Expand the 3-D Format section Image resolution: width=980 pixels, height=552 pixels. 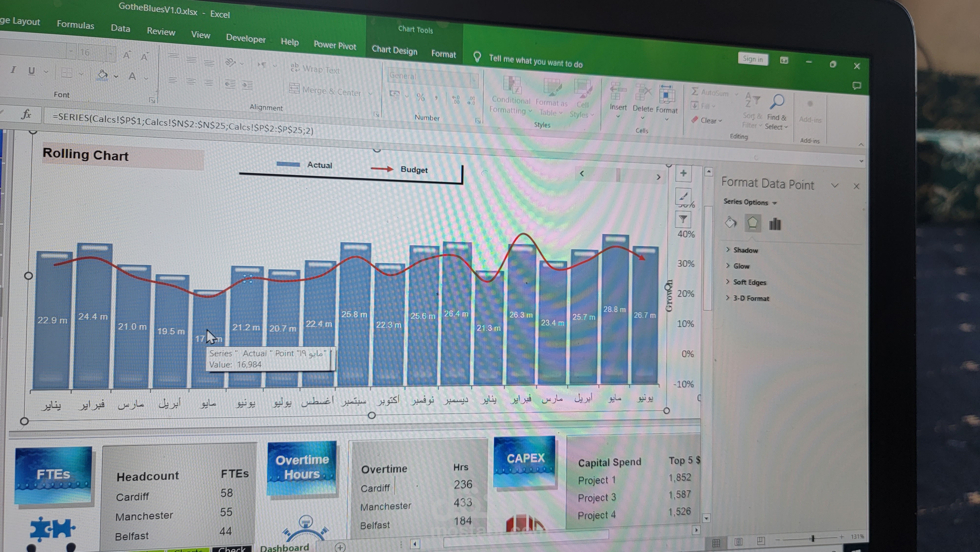751,299
